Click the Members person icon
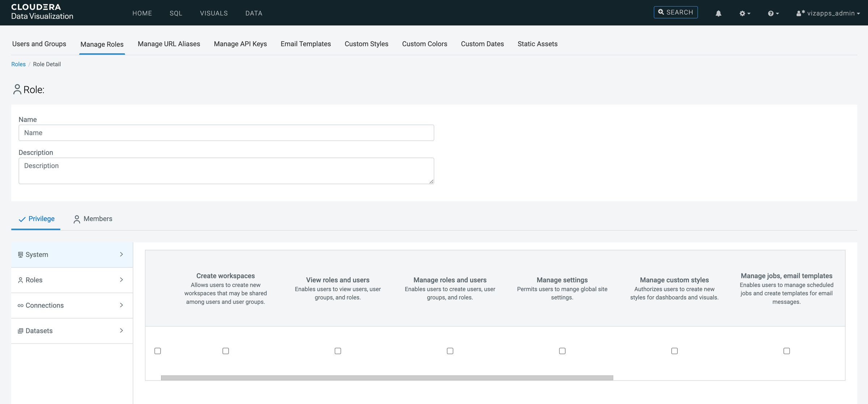This screenshot has height=404, width=868. (77, 219)
